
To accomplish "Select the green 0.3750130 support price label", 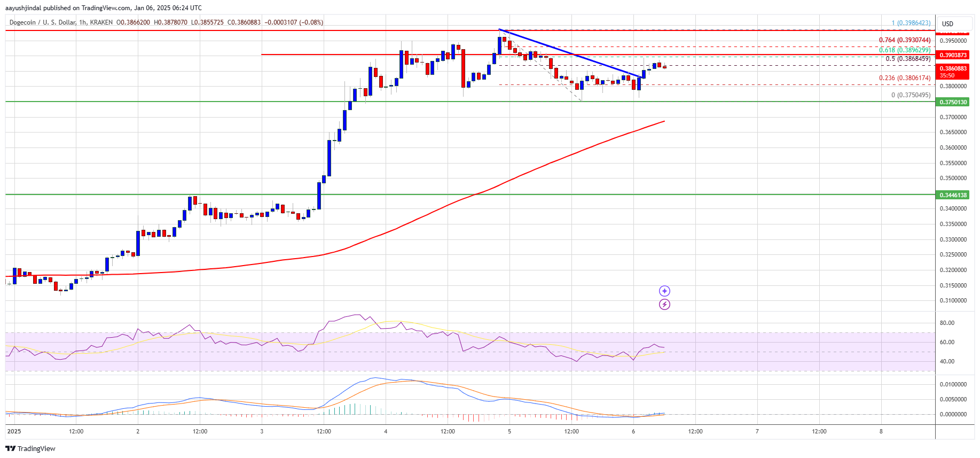I will pyautogui.click(x=953, y=102).
